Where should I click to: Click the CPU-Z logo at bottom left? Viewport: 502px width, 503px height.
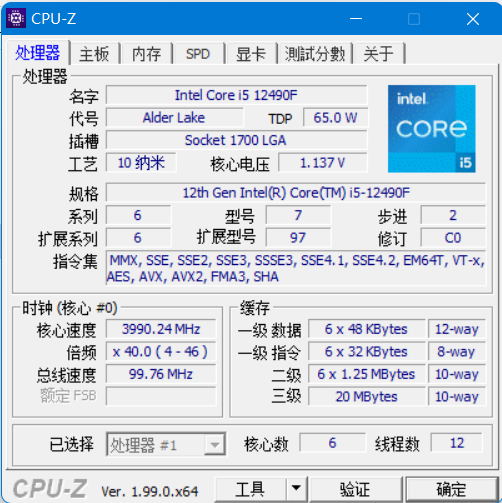coord(50,489)
